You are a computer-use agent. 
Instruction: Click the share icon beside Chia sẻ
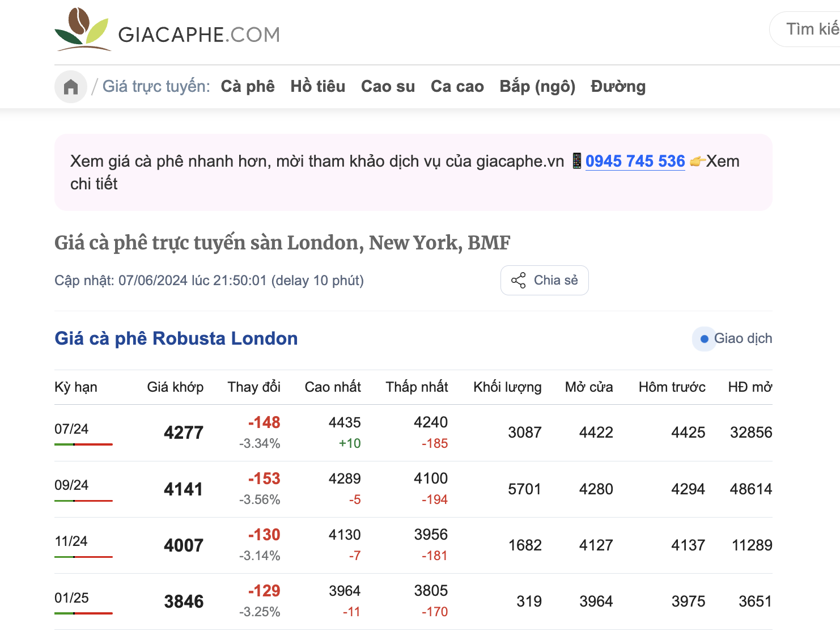(x=519, y=280)
